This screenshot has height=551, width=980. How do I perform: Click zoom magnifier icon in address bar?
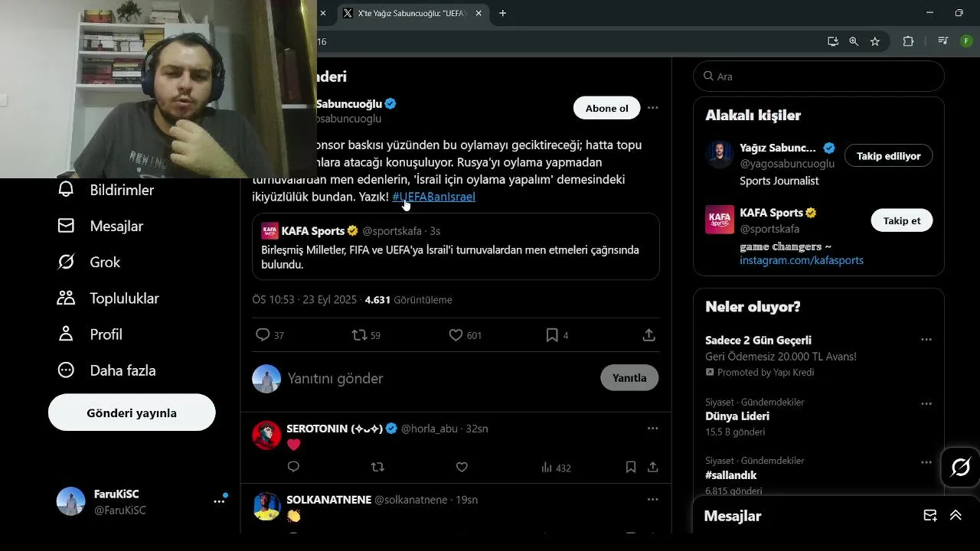pos(854,41)
